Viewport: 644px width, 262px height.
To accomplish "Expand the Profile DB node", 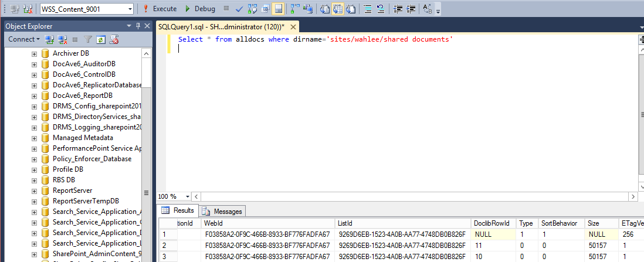I will [34, 169].
